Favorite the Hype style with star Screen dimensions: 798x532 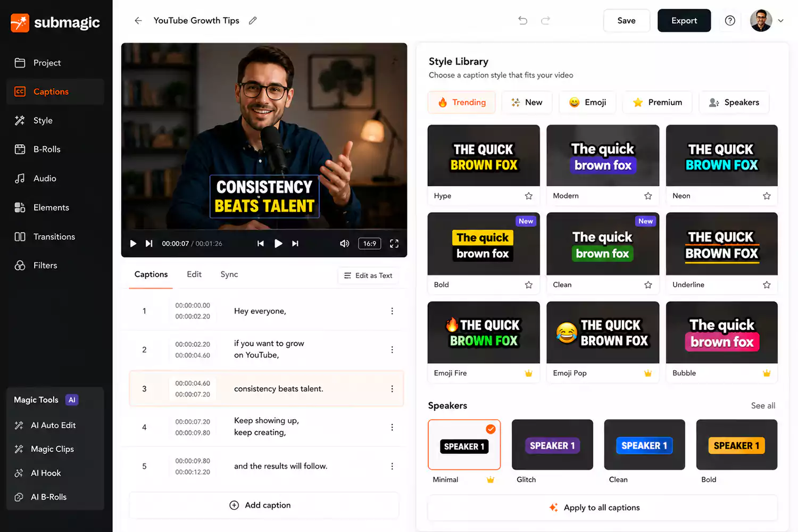pos(528,196)
